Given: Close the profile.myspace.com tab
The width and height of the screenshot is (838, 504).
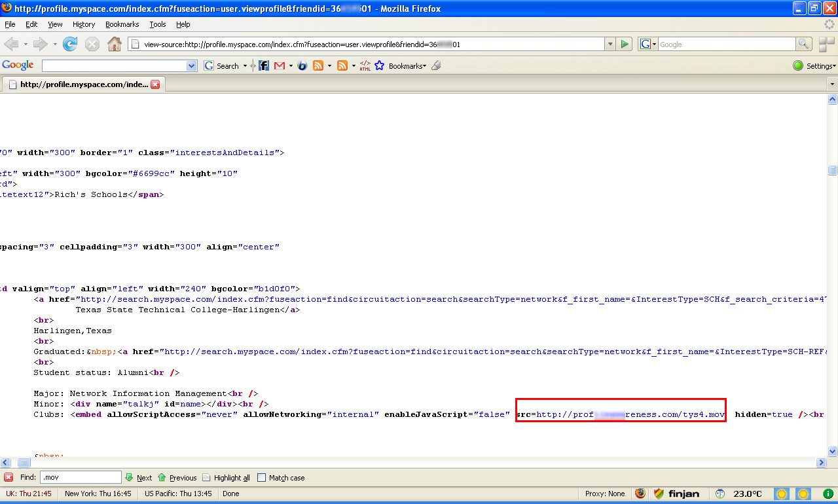Looking at the screenshot, I should click(x=155, y=84).
